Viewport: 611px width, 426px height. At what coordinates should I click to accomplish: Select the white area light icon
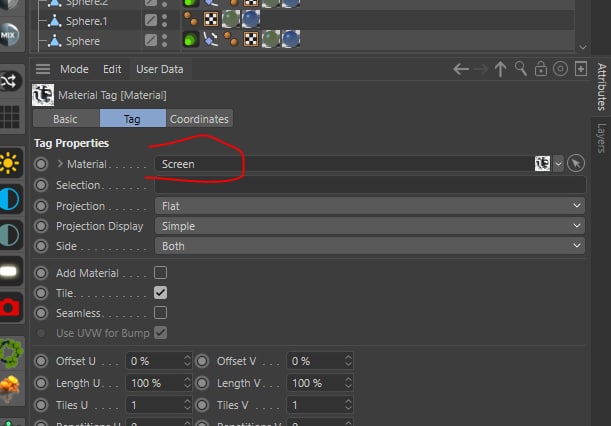click(9, 271)
